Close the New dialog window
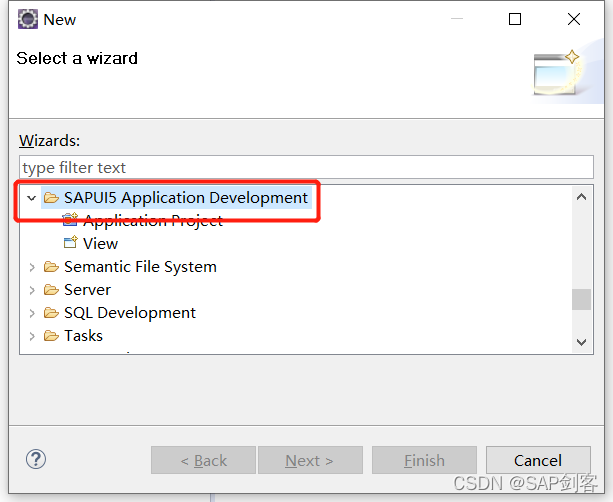This screenshot has width=613, height=502. (574, 19)
